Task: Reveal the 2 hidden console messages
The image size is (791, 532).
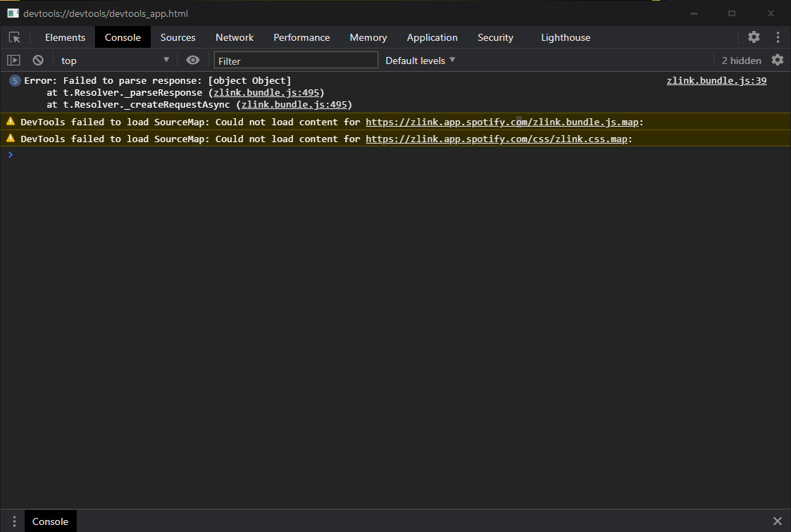Action: (740, 60)
